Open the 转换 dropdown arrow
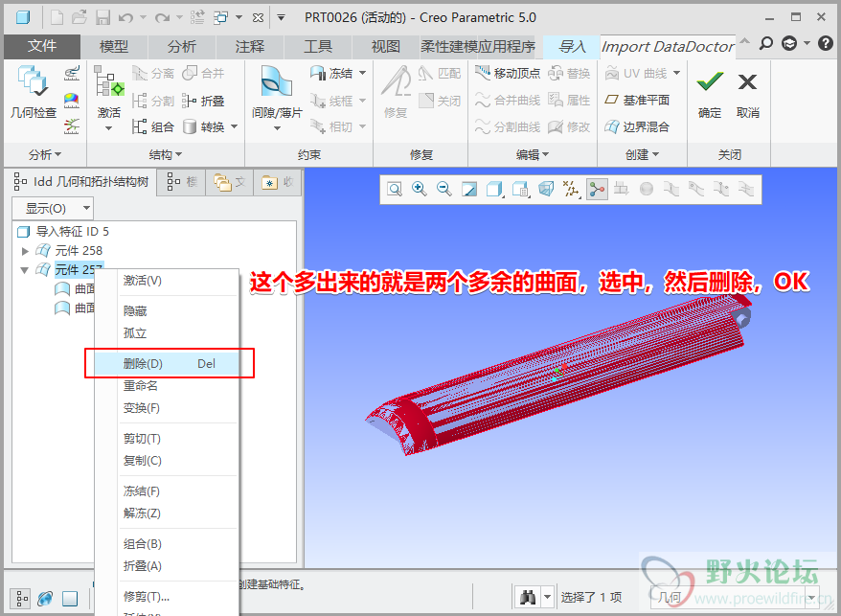This screenshot has height=616, width=841. click(234, 126)
